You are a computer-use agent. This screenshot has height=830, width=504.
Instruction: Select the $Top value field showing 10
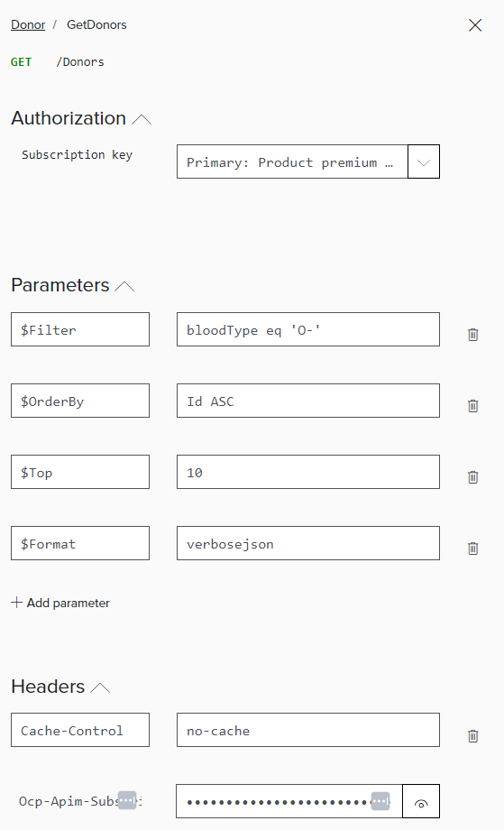(x=307, y=472)
